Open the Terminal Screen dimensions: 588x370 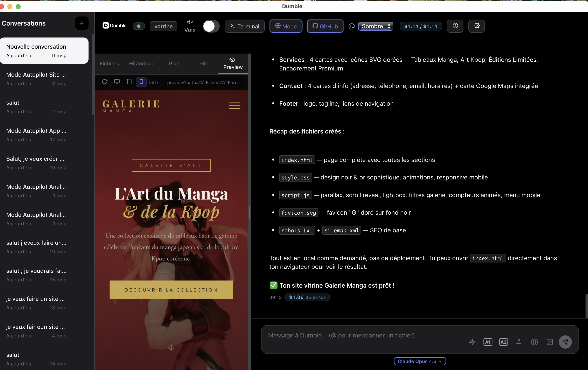244,26
